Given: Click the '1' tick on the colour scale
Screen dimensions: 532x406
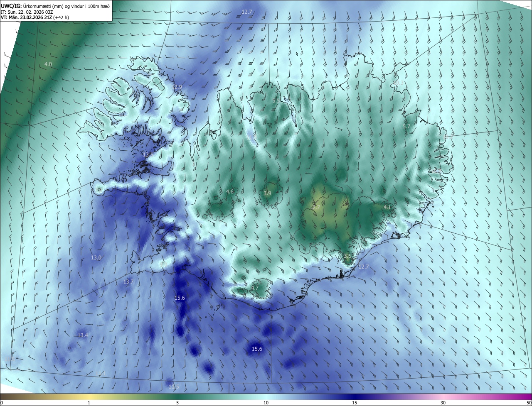Looking at the screenshot, I should click(x=89, y=403).
